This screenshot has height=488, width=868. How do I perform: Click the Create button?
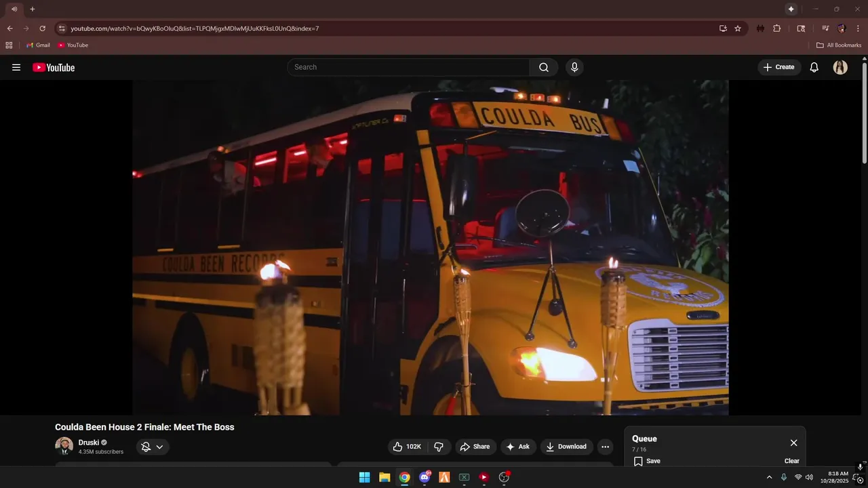pyautogui.click(x=779, y=67)
